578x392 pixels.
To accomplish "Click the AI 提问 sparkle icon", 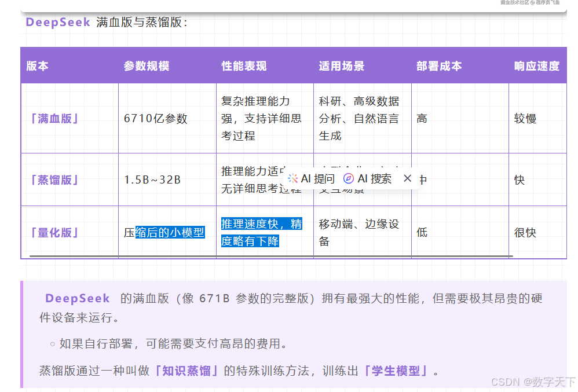I will coord(292,179).
